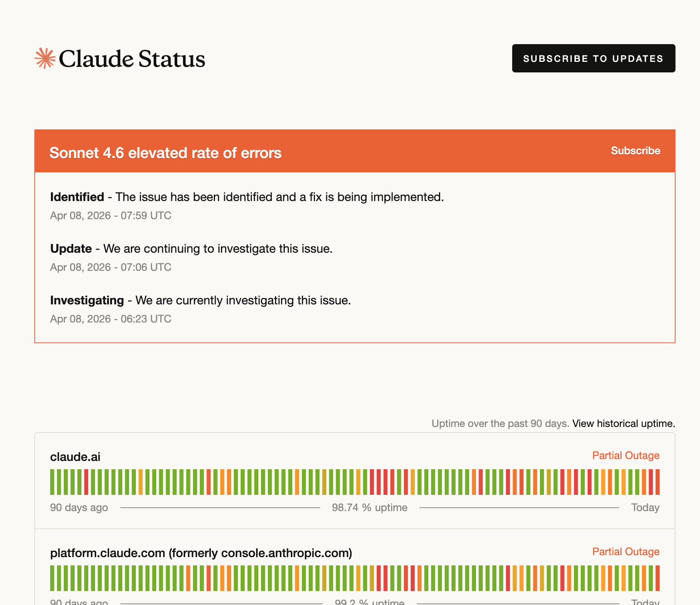Click Subscribe in the orange incident banner
The image size is (700, 605).
(635, 151)
